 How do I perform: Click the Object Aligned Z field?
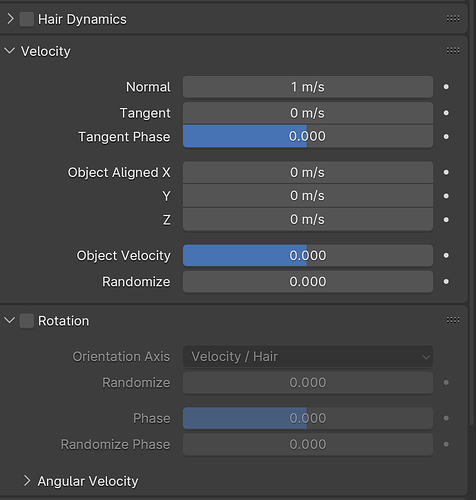pyautogui.click(x=308, y=219)
